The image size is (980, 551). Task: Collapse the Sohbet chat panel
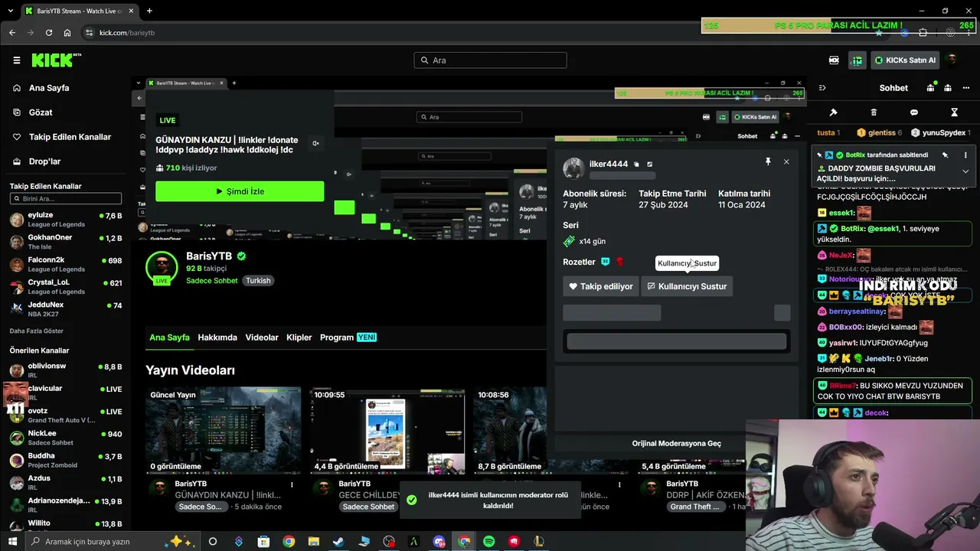(822, 88)
